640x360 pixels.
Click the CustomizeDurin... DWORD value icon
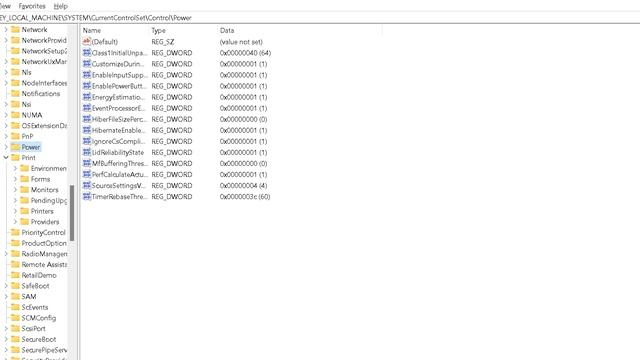coord(87,64)
